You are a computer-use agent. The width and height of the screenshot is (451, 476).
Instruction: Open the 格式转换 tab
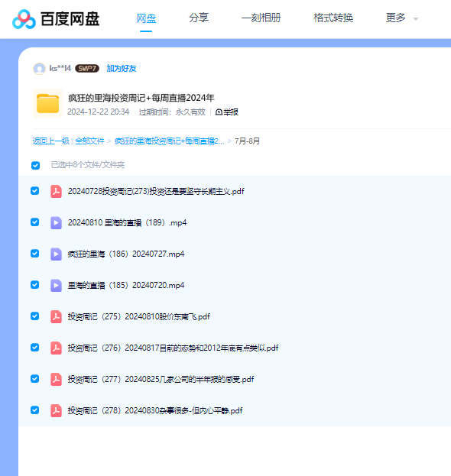333,18
